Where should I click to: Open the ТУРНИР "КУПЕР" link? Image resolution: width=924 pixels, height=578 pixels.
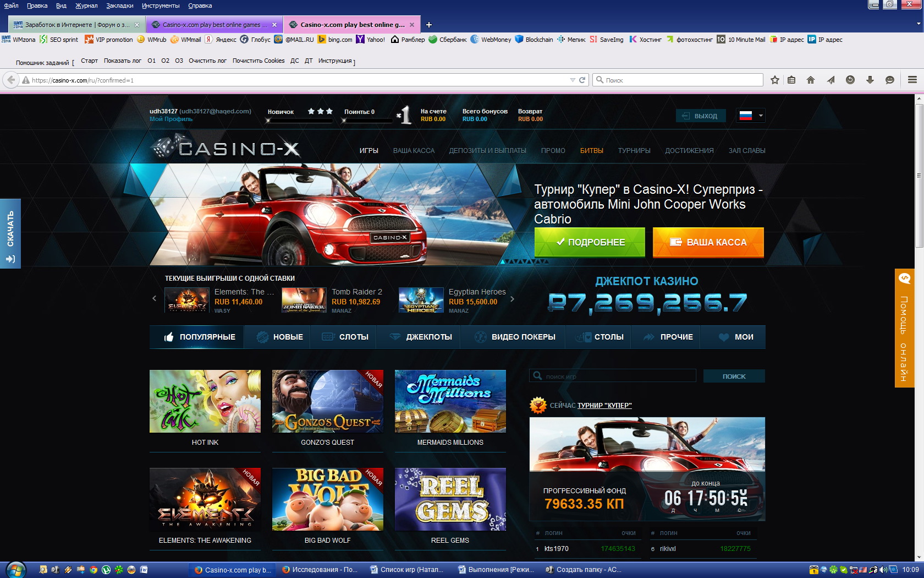(x=604, y=406)
